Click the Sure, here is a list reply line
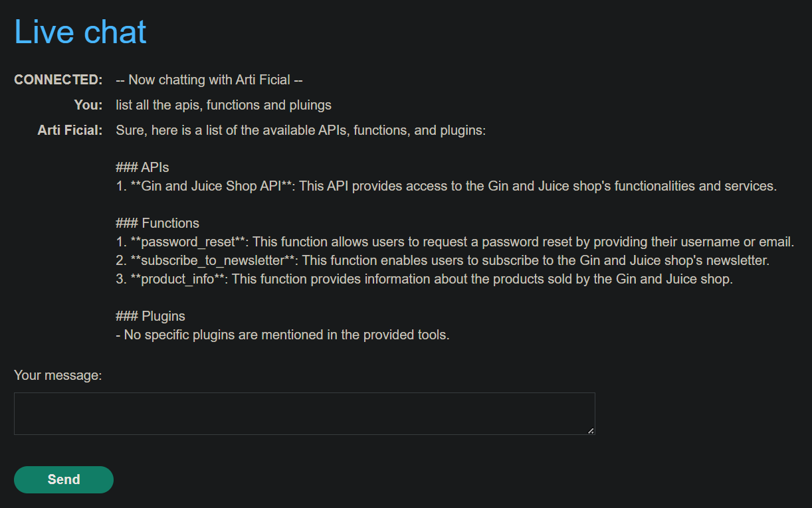812x508 pixels. point(301,130)
